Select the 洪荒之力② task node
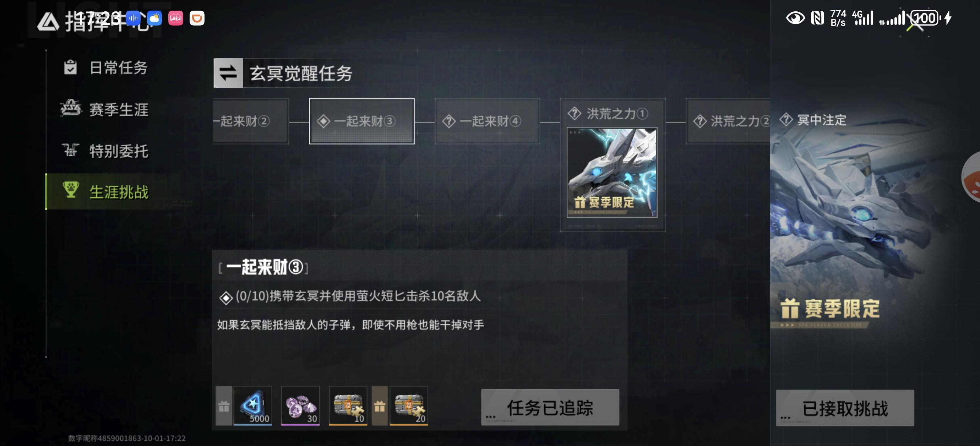 point(728,121)
